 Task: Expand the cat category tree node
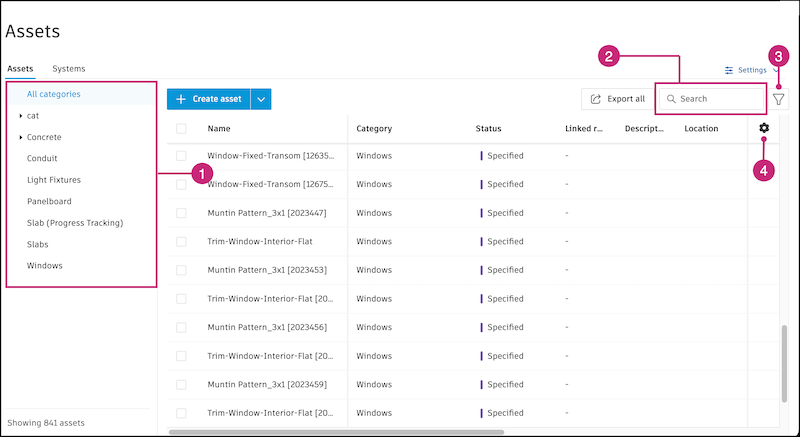point(21,116)
